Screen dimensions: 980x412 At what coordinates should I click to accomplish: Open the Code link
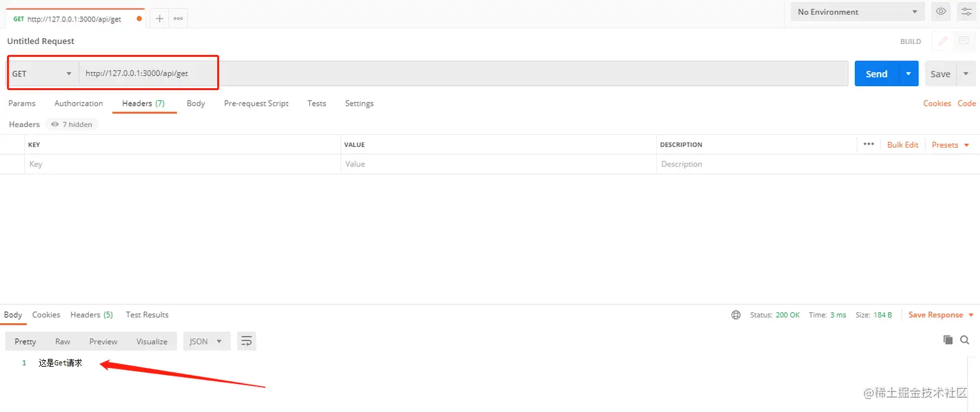pos(966,104)
